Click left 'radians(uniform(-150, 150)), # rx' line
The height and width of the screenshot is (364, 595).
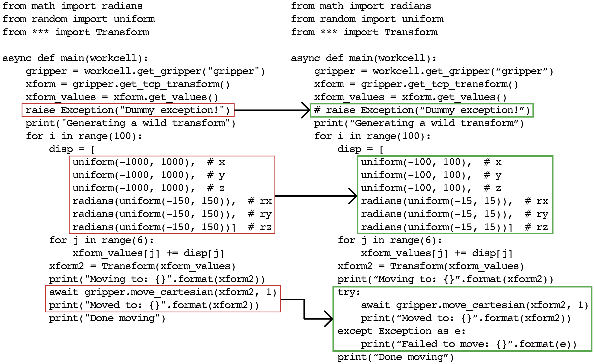(x=172, y=201)
